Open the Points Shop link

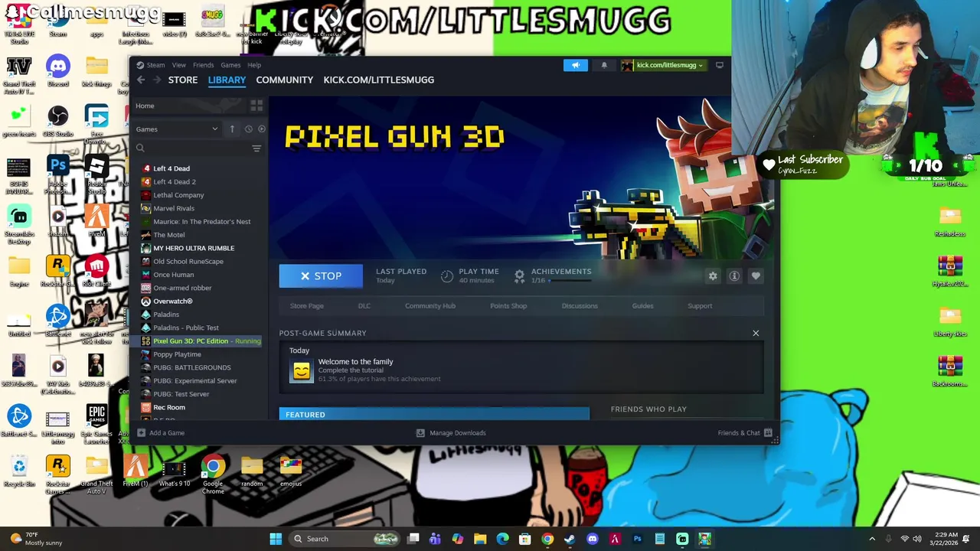pos(508,306)
